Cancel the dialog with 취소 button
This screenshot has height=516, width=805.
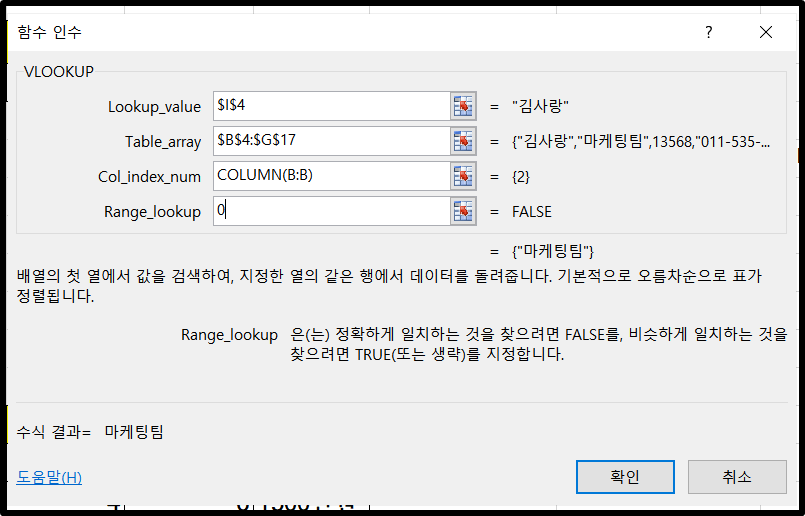737,476
